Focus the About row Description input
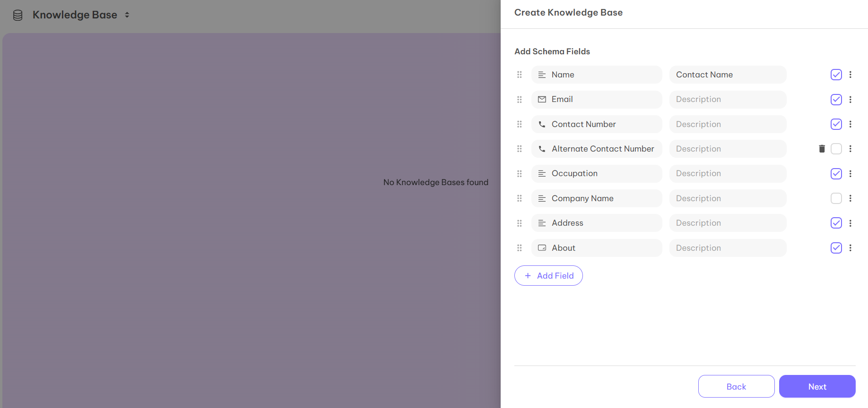Image resolution: width=868 pixels, height=408 pixels. [728, 248]
